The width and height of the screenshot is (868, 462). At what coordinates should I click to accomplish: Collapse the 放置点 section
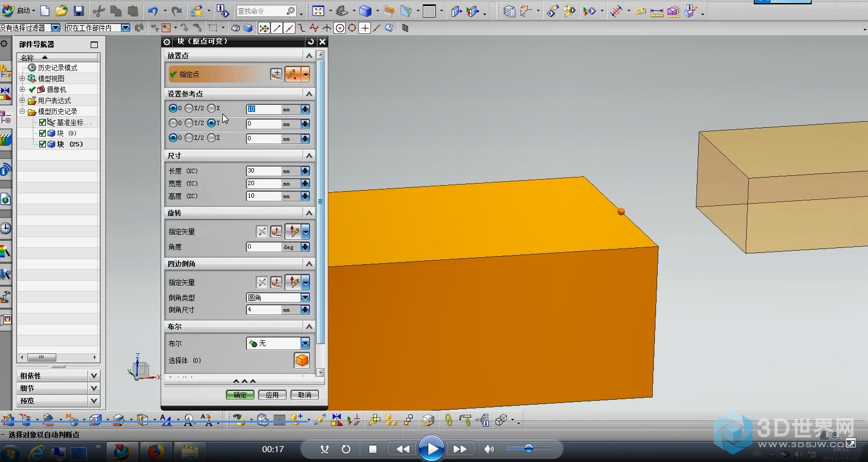coord(309,56)
